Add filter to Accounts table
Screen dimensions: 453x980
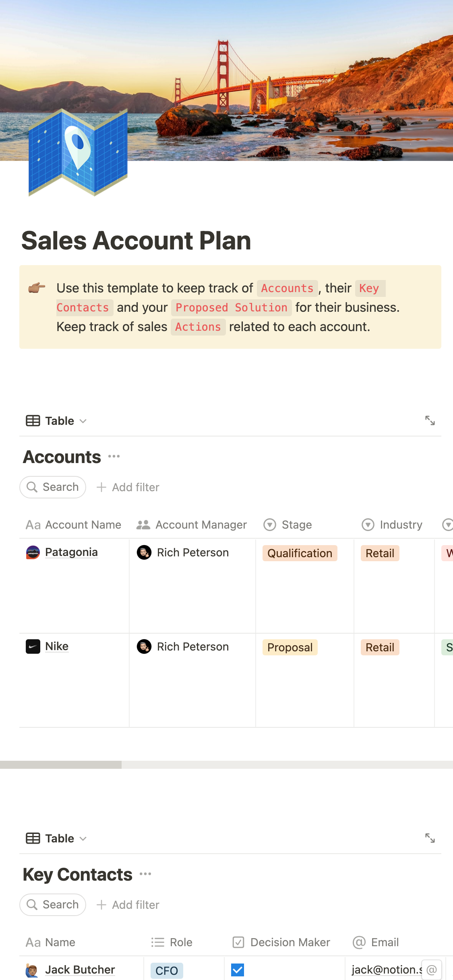[x=128, y=487]
